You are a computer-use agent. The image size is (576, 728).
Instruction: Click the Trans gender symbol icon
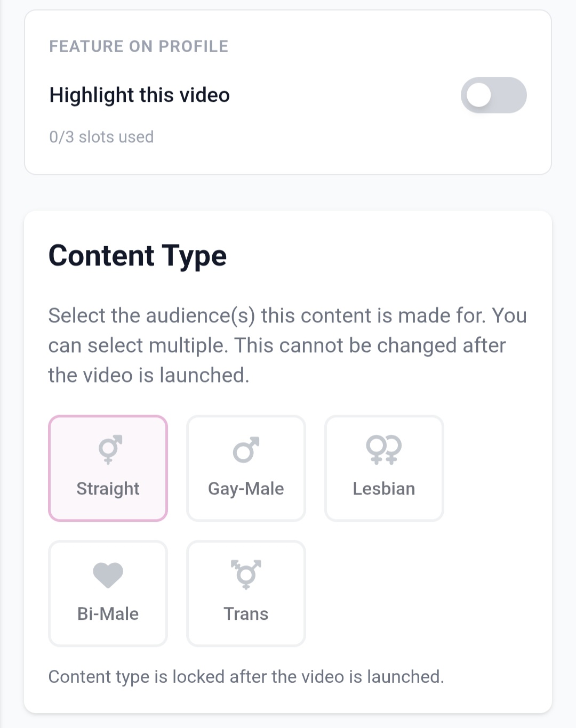[246, 574]
